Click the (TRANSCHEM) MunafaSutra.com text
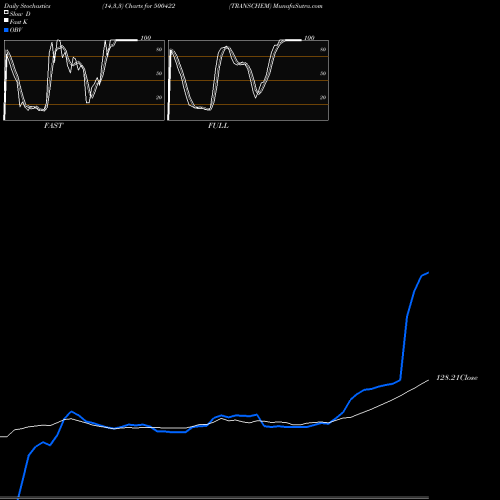This screenshot has height=500, width=500. tap(276, 6)
